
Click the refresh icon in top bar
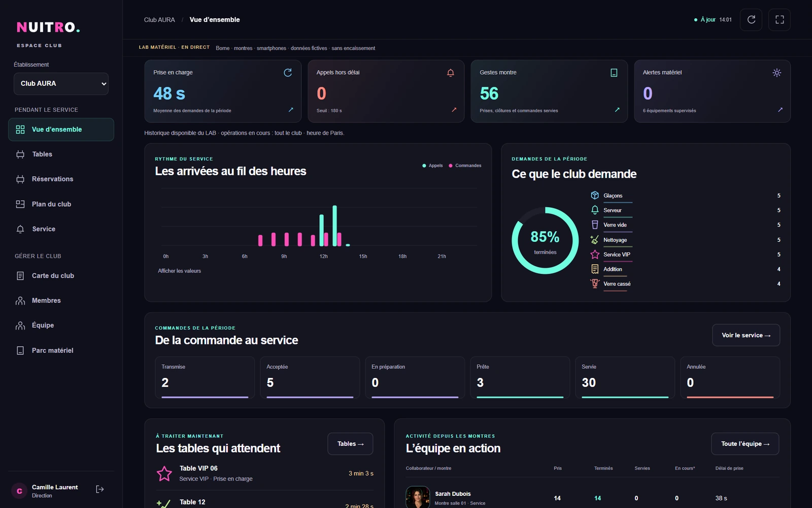coord(751,20)
